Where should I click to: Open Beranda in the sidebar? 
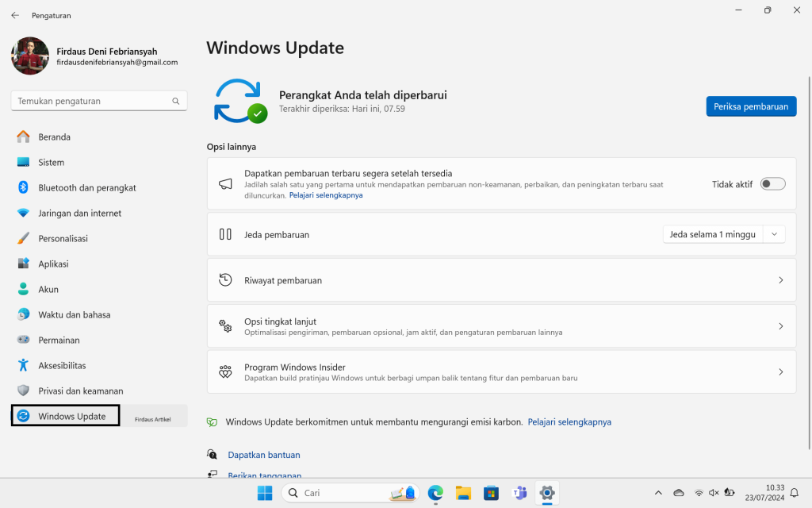[x=99, y=137]
